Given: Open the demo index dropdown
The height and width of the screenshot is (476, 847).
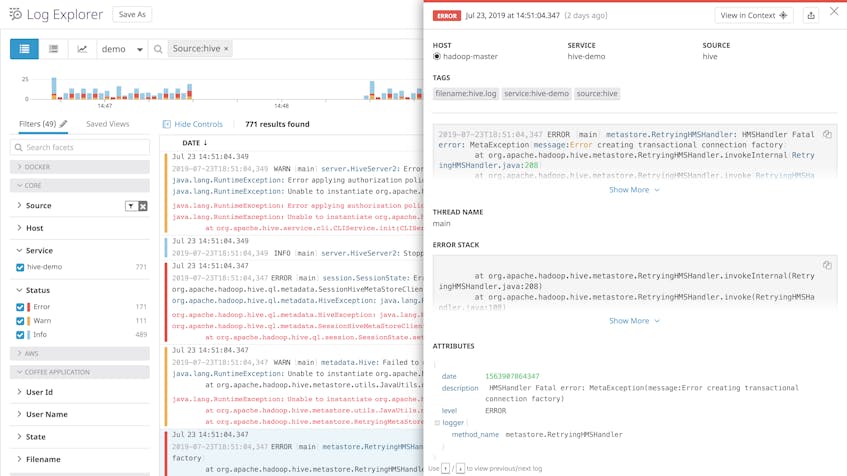Looking at the screenshot, I should point(122,49).
